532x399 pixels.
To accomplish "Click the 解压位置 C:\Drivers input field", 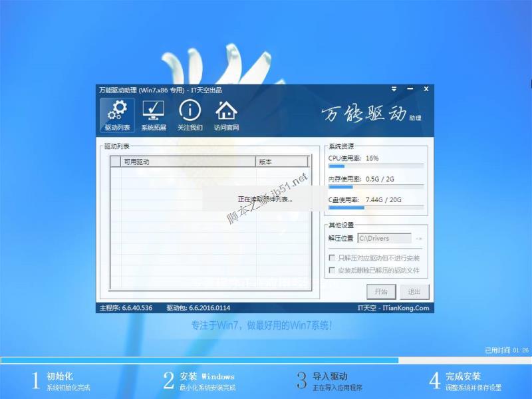I will tap(384, 238).
